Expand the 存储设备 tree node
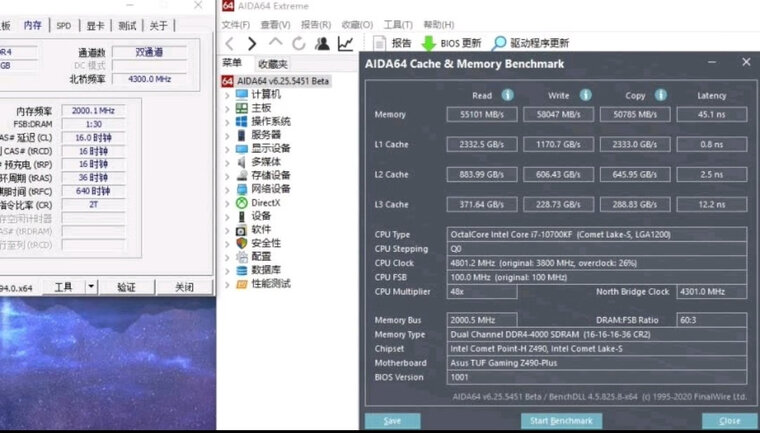The image size is (760, 433). 227,176
